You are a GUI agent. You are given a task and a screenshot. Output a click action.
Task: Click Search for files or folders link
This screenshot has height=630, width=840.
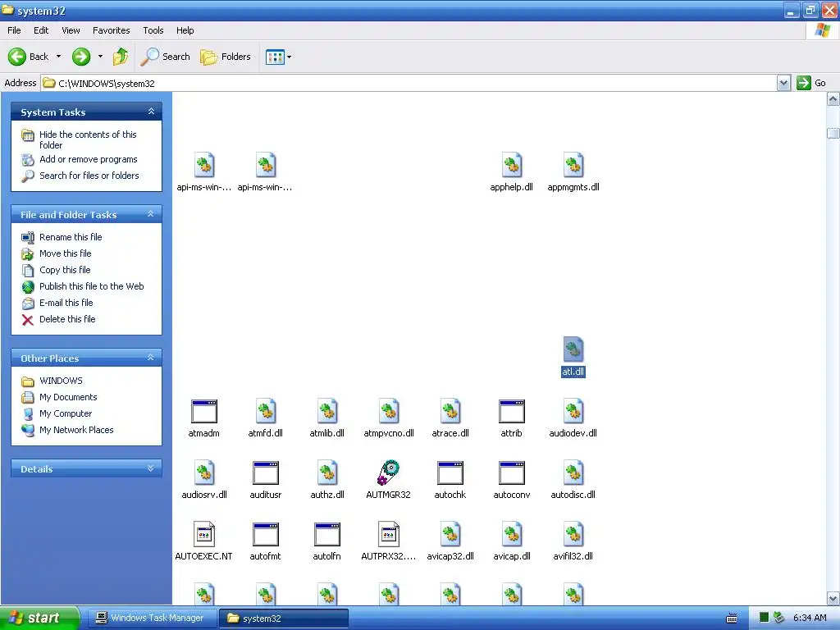click(x=89, y=176)
